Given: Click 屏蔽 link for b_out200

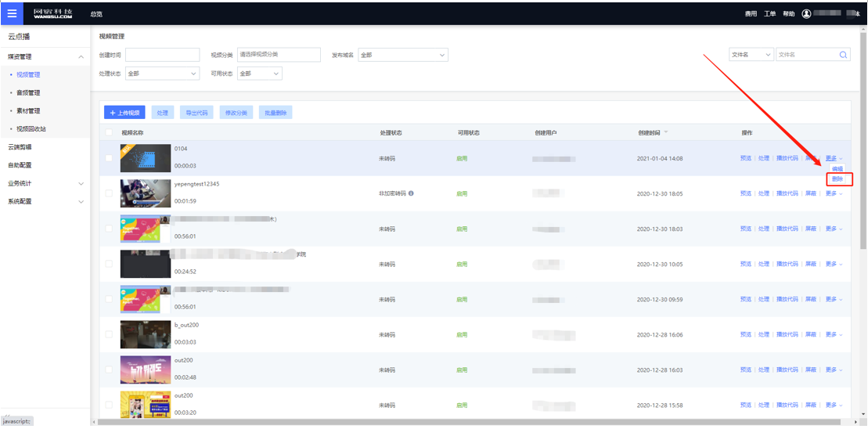Looking at the screenshot, I should [x=810, y=334].
